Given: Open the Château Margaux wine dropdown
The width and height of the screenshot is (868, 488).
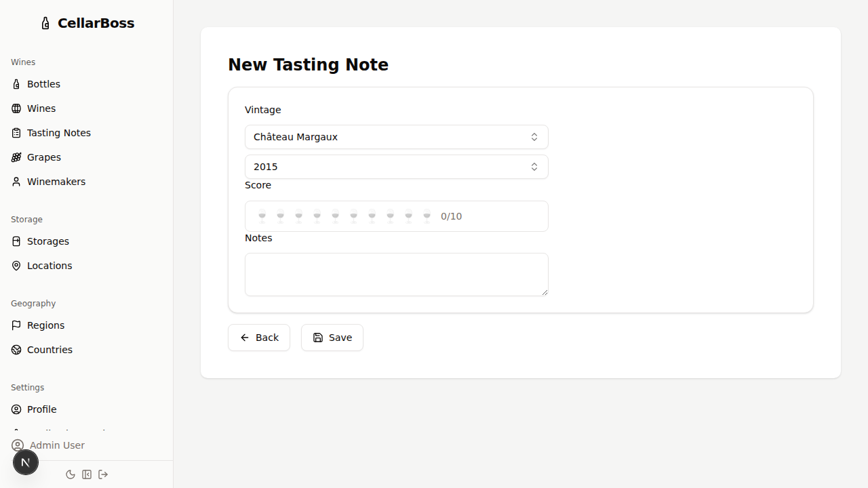Looking at the screenshot, I should pos(396,137).
